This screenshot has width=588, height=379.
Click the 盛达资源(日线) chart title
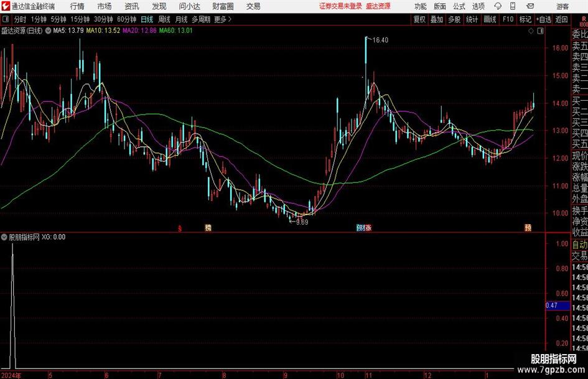(22, 30)
